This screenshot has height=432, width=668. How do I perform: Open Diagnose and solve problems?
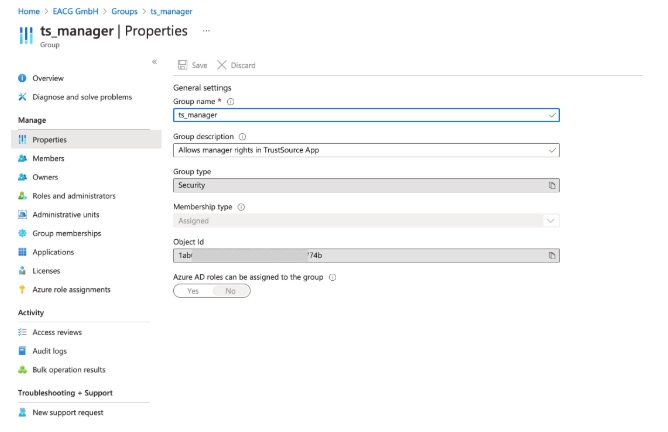(82, 97)
